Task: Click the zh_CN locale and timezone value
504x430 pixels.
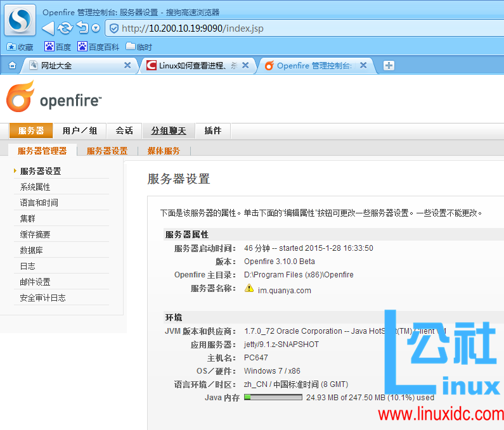Action: 296,384
